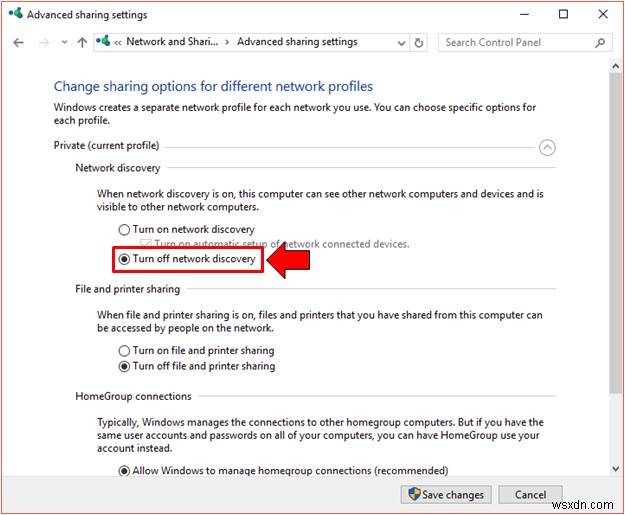The width and height of the screenshot is (625, 515).
Task: Go back with the Back arrow
Action: (x=18, y=42)
